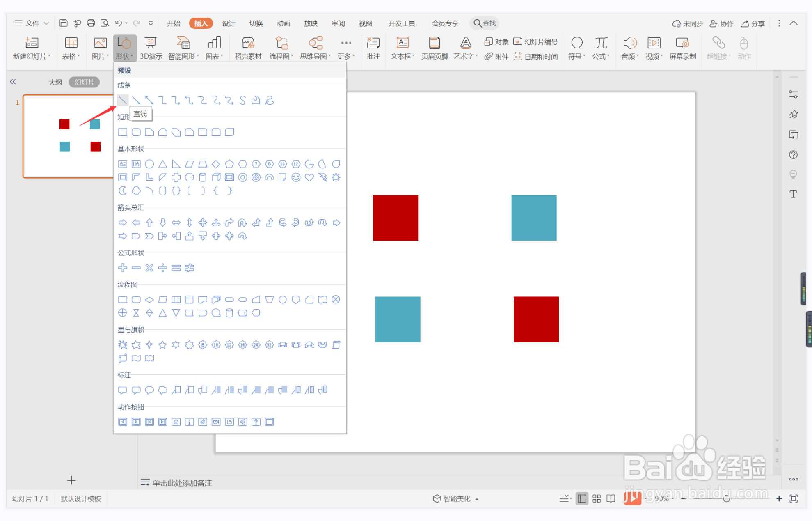Switch to the 开始 ribbon tab
The height and width of the screenshot is (521, 812).
(174, 23)
